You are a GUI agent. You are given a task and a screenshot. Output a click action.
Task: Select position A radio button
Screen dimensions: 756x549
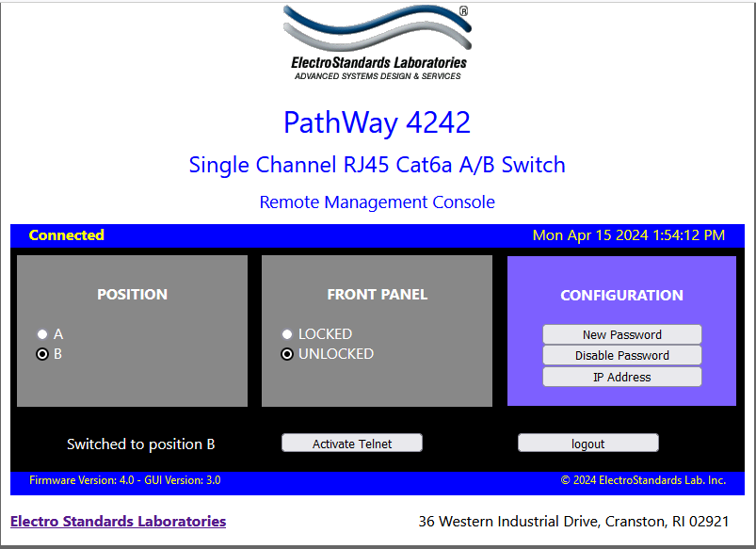point(42,334)
